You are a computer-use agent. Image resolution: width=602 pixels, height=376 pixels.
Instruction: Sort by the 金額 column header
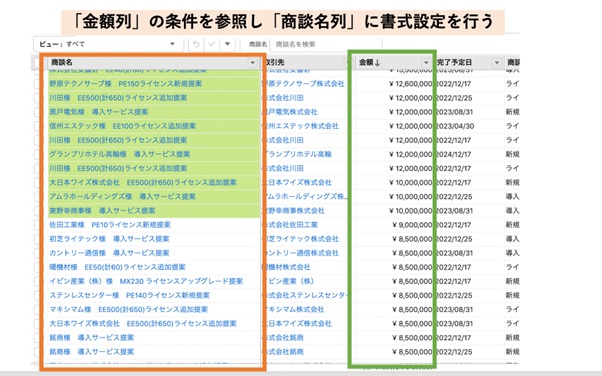coord(370,62)
